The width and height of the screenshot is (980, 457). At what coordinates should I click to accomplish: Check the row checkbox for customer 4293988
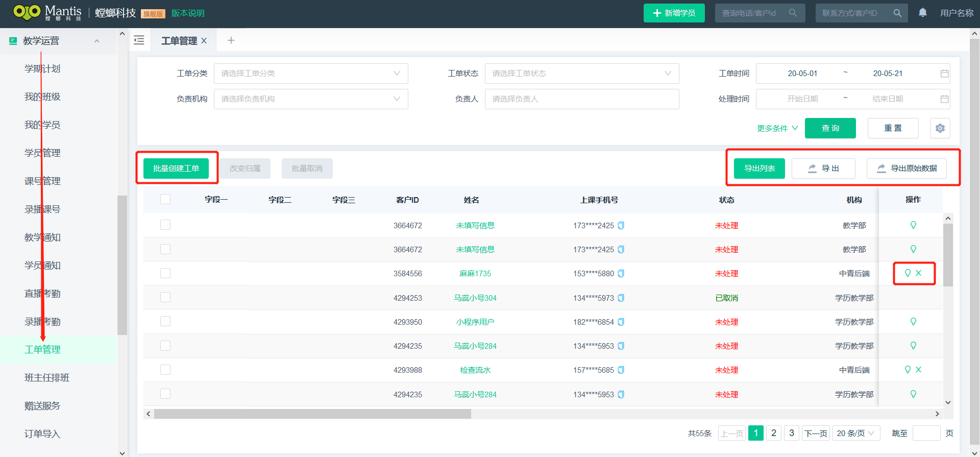[x=165, y=370]
